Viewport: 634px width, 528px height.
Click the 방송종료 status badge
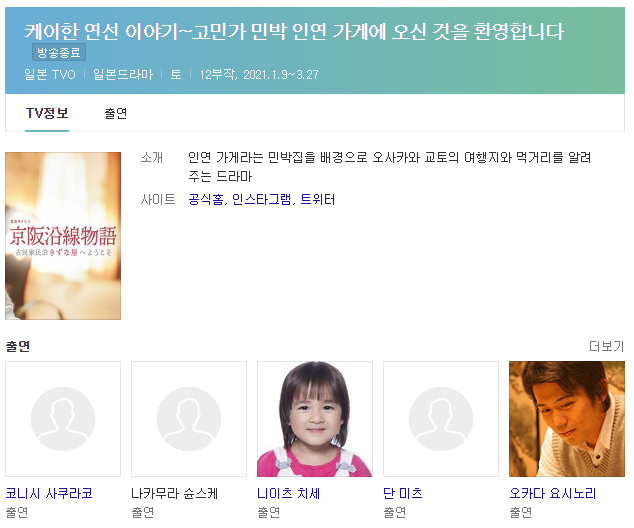click(59, 52)
